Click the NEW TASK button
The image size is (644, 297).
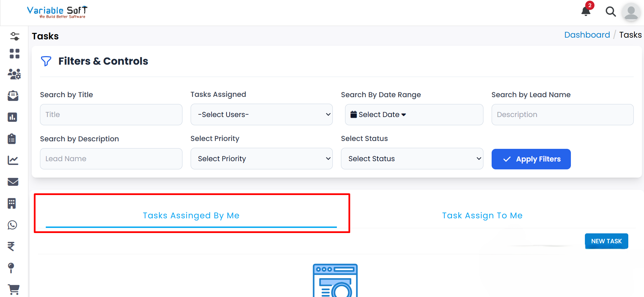[x=606, y=241]
